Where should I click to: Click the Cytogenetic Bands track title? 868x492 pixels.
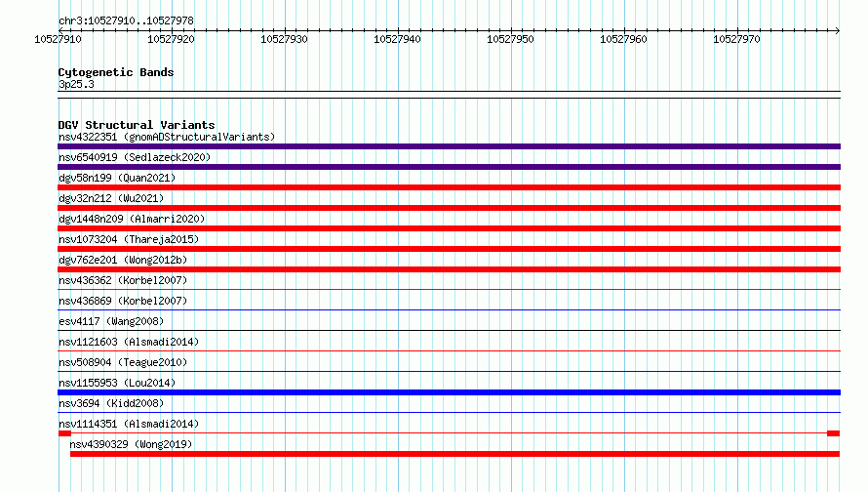pos(116,72)
